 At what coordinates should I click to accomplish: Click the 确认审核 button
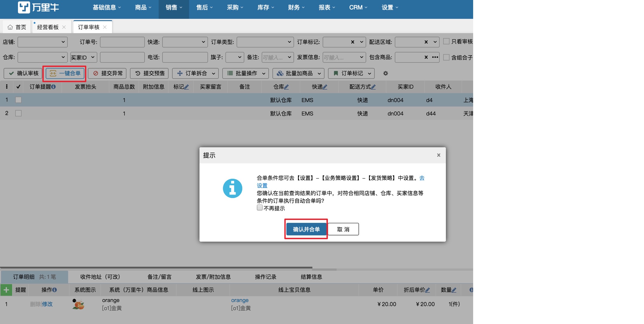click(23, 73)
